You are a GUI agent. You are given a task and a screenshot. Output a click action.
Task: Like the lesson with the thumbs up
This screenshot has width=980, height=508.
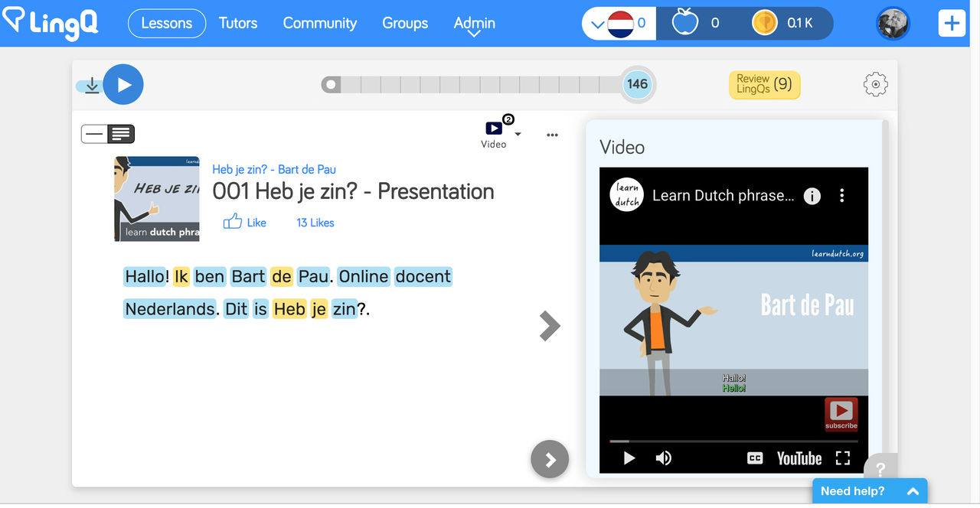233,222
